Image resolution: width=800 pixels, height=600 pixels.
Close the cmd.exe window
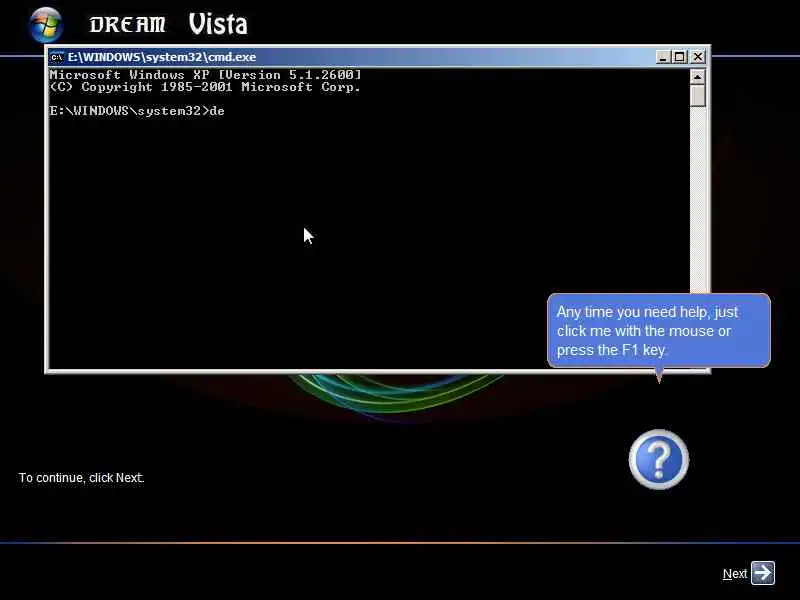click(697, 57)
